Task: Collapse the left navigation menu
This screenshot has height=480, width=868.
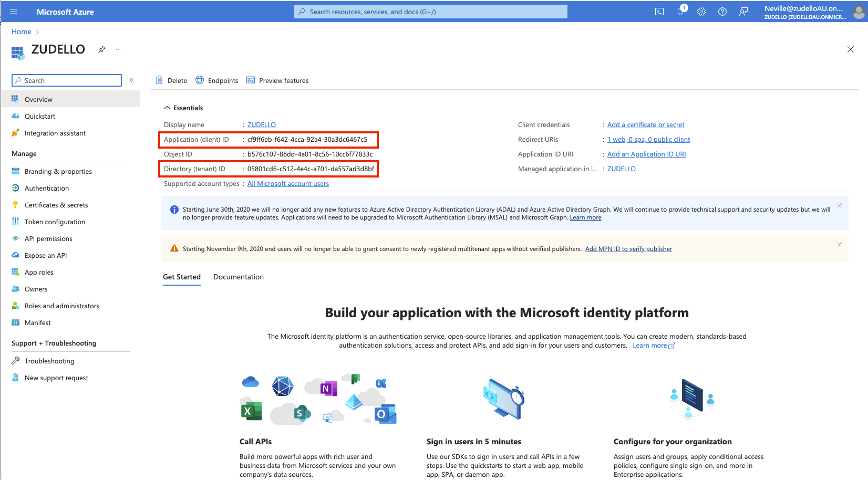Action: tap(132, 80)
